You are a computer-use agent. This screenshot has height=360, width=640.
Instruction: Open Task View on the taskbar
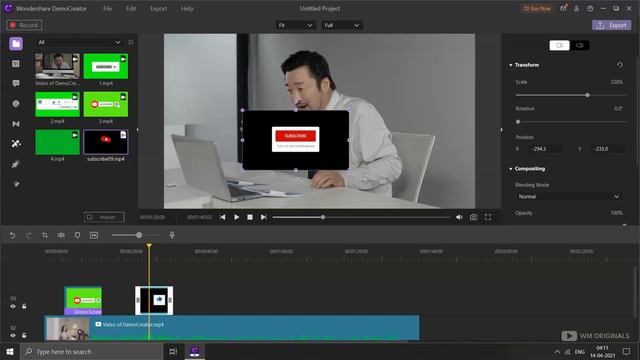point(173,351)
